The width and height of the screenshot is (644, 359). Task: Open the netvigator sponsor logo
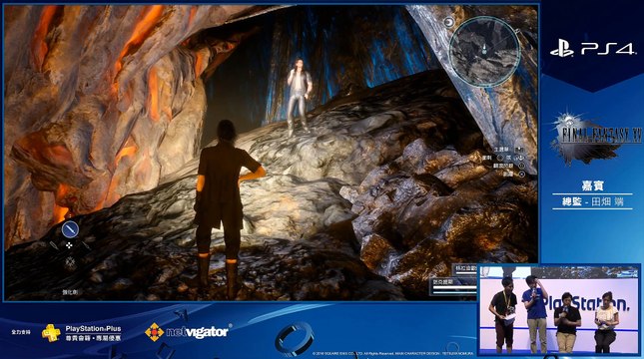click(189, 331)
